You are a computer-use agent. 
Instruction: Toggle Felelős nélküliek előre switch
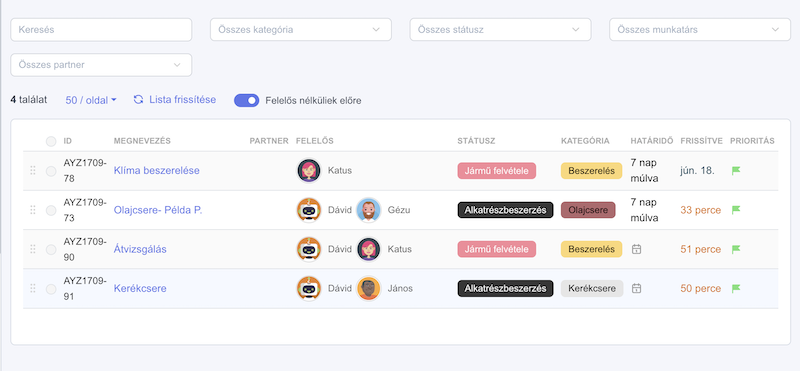(x=246, y=101)
